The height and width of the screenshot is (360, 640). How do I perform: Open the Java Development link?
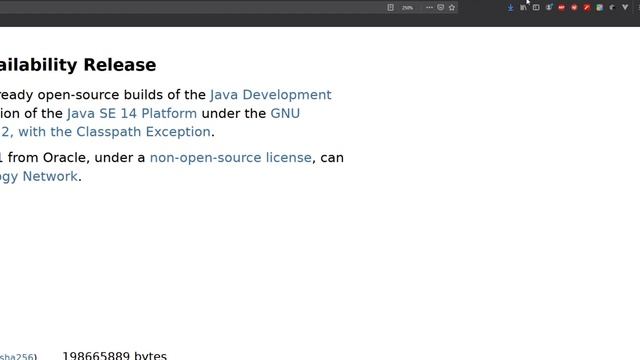point(271,95)
